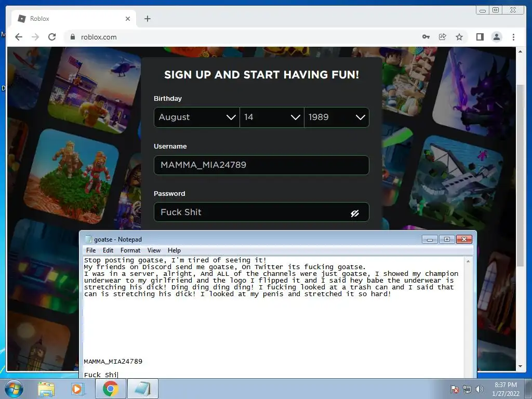
Task: Close the goatse Notepad window
Action: click(x=464, y=240)
